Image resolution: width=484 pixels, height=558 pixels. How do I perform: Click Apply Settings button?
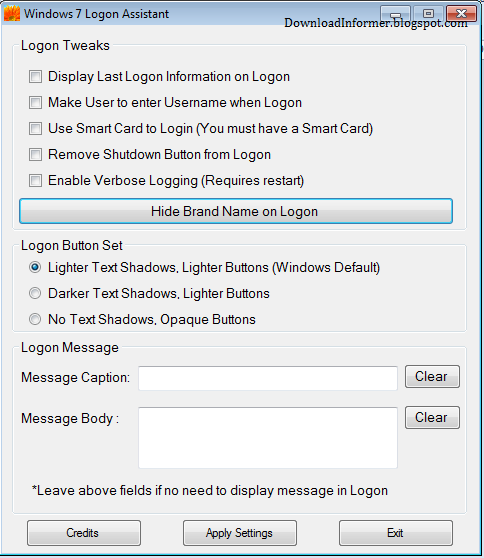(240, 533)
